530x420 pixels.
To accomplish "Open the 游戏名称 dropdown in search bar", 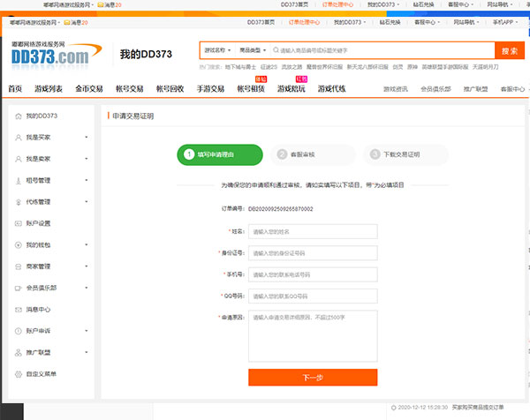I will (218, 51).
